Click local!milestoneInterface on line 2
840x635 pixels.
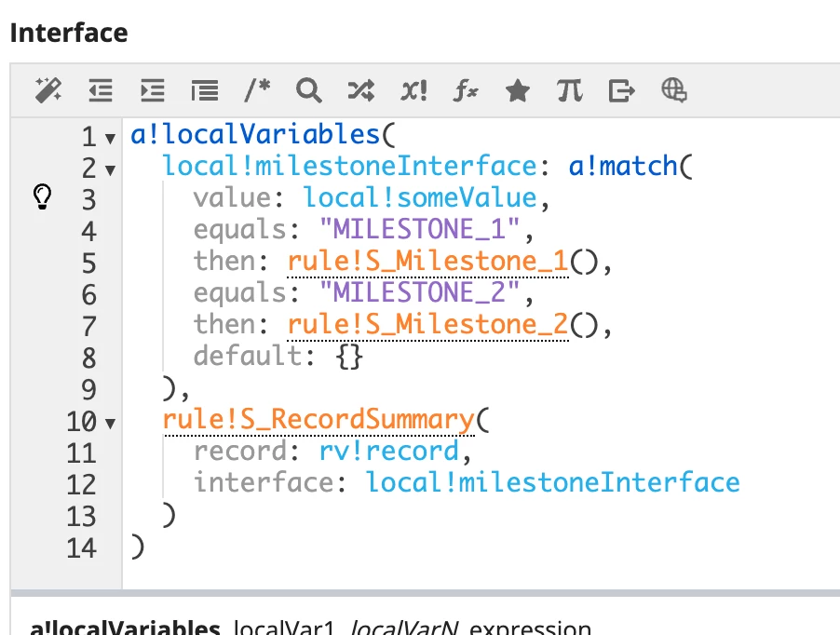point(349,166)
